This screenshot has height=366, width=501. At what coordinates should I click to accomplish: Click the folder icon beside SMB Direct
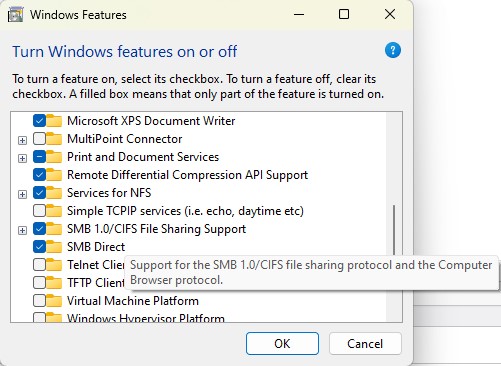pos(54,247)
